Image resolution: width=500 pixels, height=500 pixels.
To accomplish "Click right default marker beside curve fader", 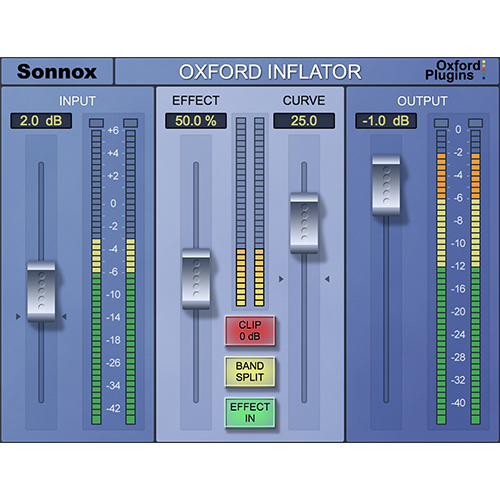I will (327, 279).
